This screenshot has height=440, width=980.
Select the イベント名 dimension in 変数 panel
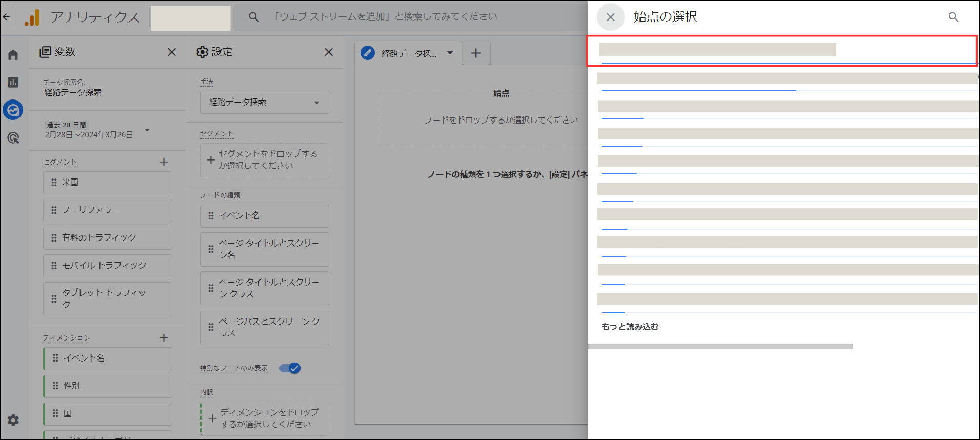108,358
